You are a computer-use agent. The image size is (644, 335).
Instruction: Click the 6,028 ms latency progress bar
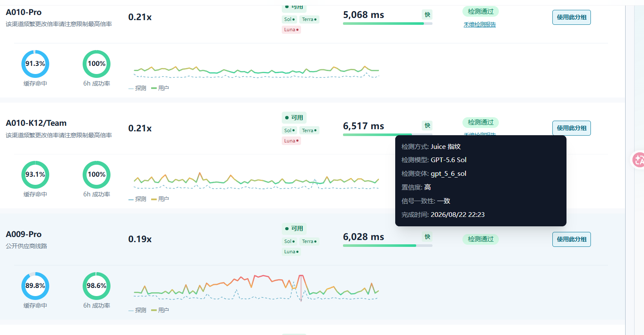(388, 246)
